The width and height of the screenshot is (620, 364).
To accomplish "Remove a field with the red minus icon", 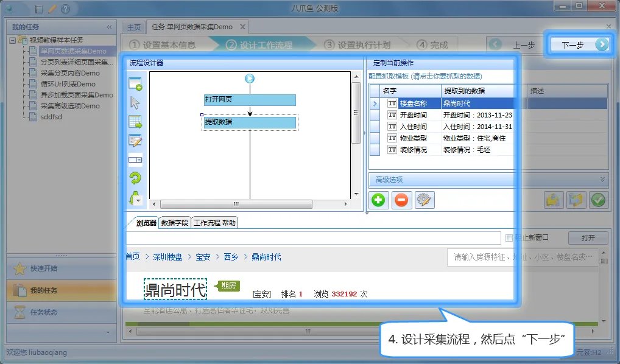I will [401, 201].
